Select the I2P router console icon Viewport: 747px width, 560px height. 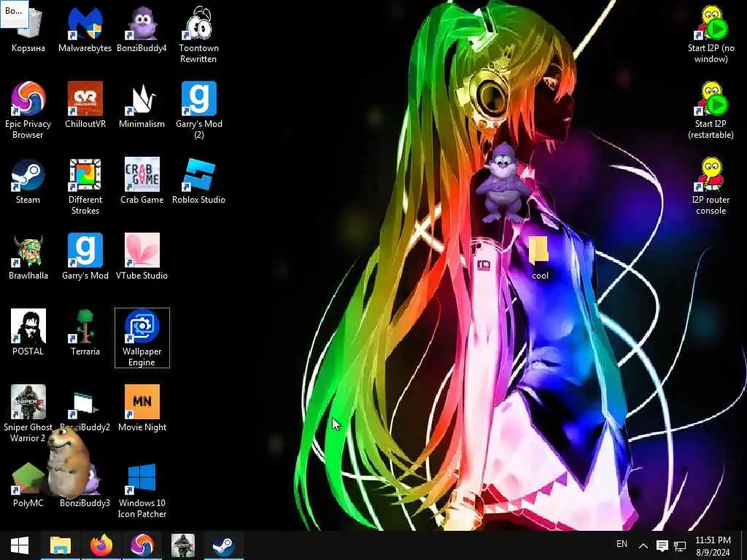pyautogui.click(x=711, y=186)
